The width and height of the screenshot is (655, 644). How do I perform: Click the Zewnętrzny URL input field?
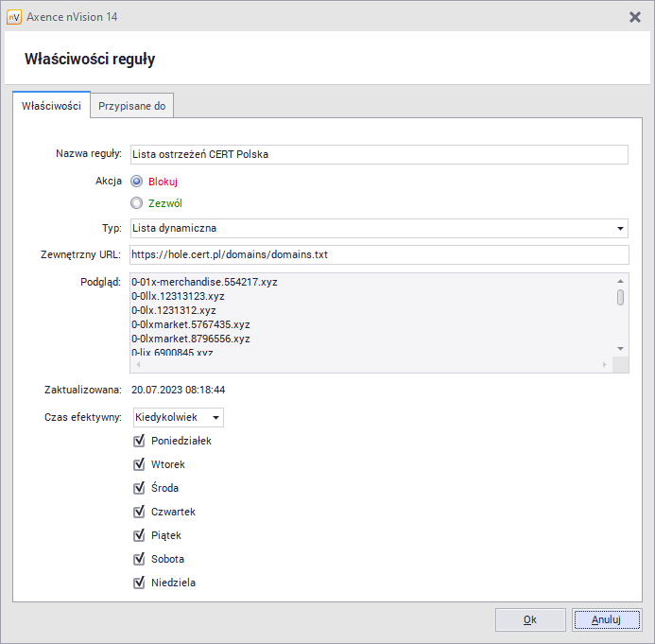pos(378,254)
